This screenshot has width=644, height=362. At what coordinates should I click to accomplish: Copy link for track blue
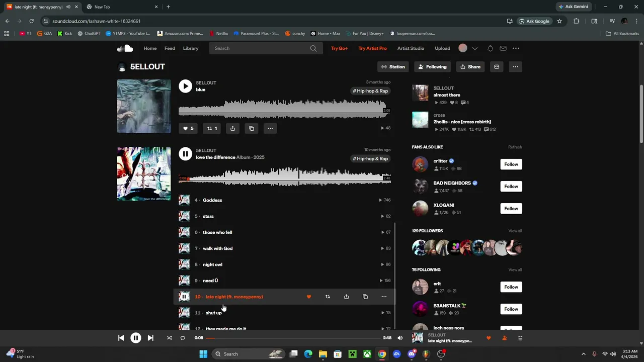[x=252, y=128]
